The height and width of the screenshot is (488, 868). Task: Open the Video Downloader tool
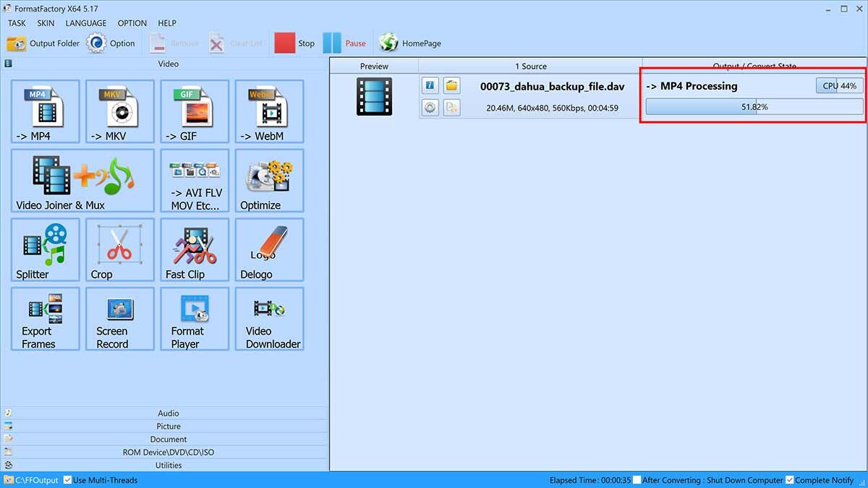269,319
